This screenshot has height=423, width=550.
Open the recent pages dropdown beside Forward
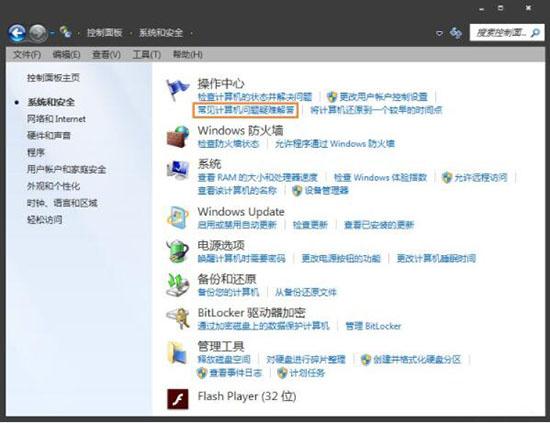52,33
